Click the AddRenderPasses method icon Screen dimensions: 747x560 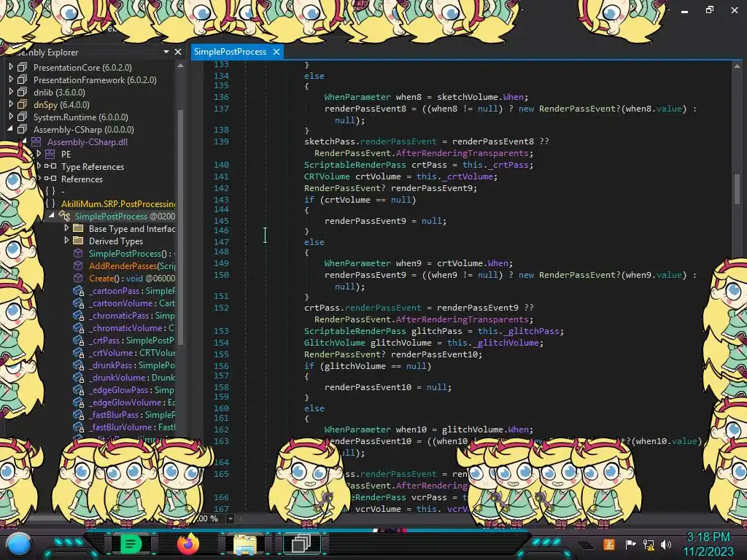(78, 265)
